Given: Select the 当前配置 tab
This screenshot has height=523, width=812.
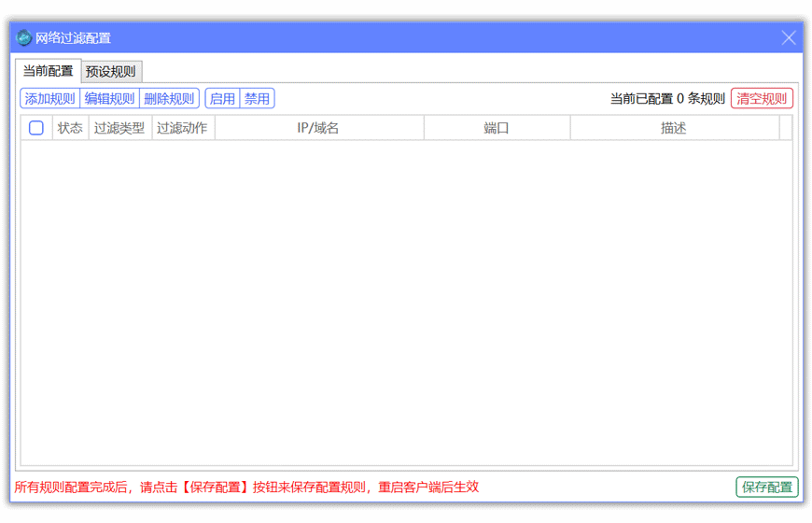Looking at the screenshot, I should click(x=49, y=70).
